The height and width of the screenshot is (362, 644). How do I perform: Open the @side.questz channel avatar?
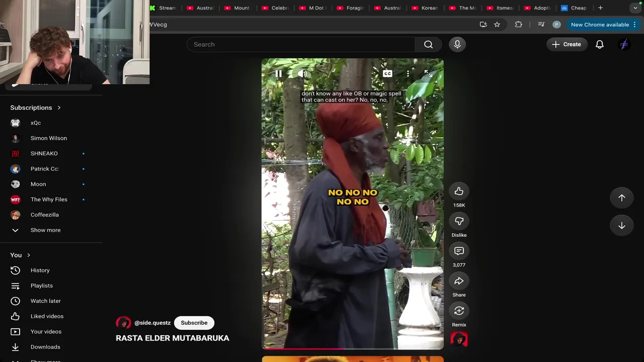[x=123, y=323]
